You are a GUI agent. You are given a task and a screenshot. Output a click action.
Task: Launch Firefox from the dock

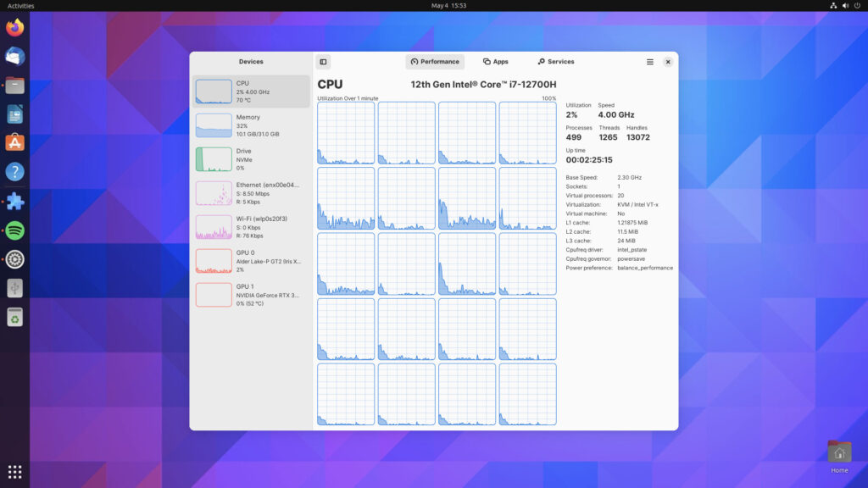click(x=14, y=28)
